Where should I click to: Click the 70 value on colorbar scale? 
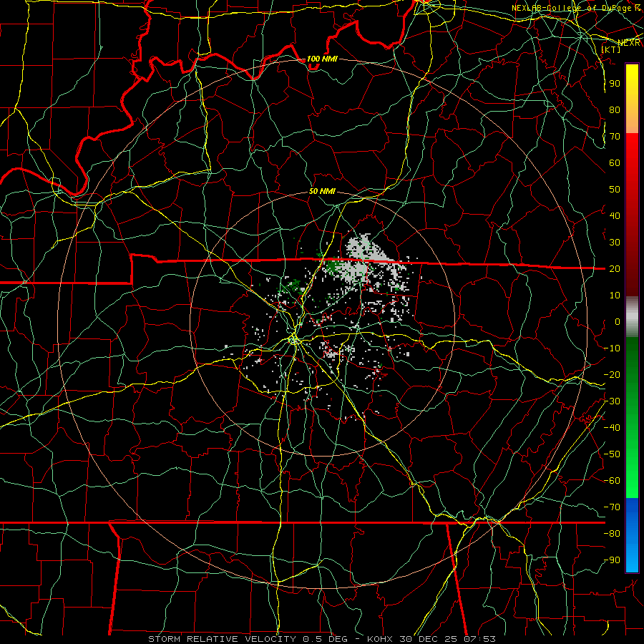615,137
